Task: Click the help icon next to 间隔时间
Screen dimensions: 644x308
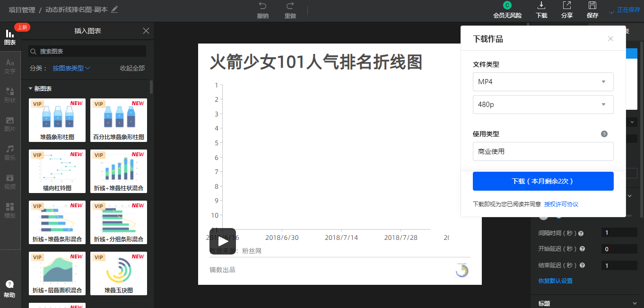Action: (x=581, y=233)
